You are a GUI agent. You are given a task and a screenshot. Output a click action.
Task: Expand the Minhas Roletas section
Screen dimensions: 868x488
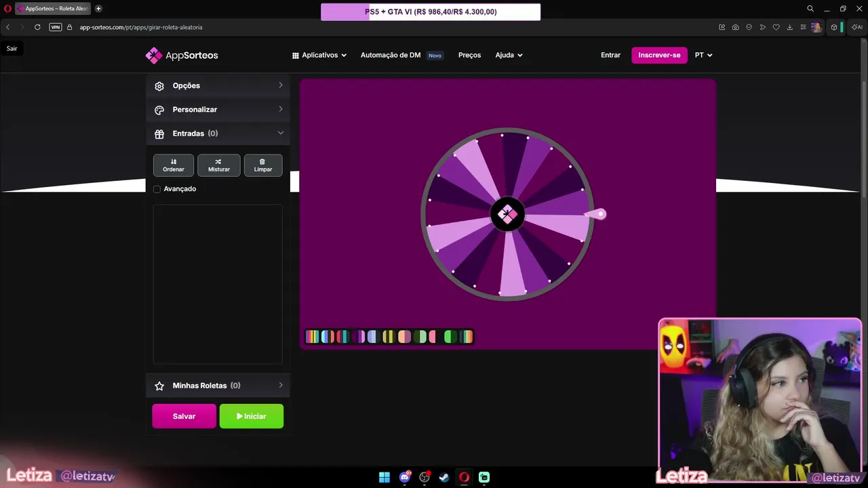tap(218, 385)
